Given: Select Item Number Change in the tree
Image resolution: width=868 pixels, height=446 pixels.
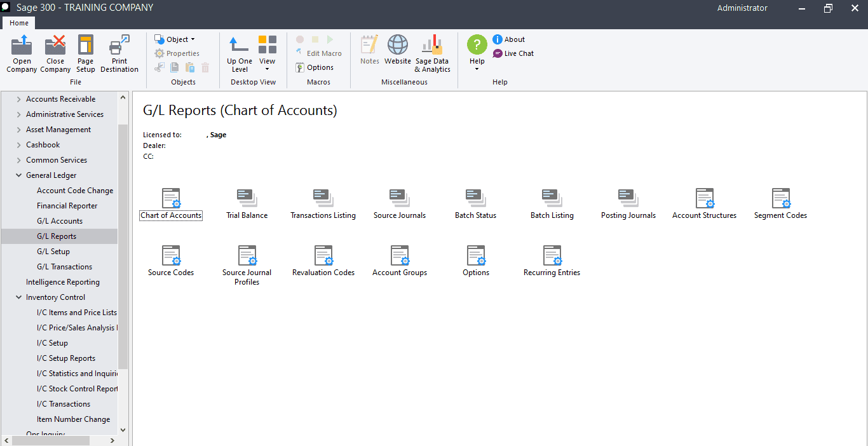Looking at the screenshot, I should click(74, 419).
